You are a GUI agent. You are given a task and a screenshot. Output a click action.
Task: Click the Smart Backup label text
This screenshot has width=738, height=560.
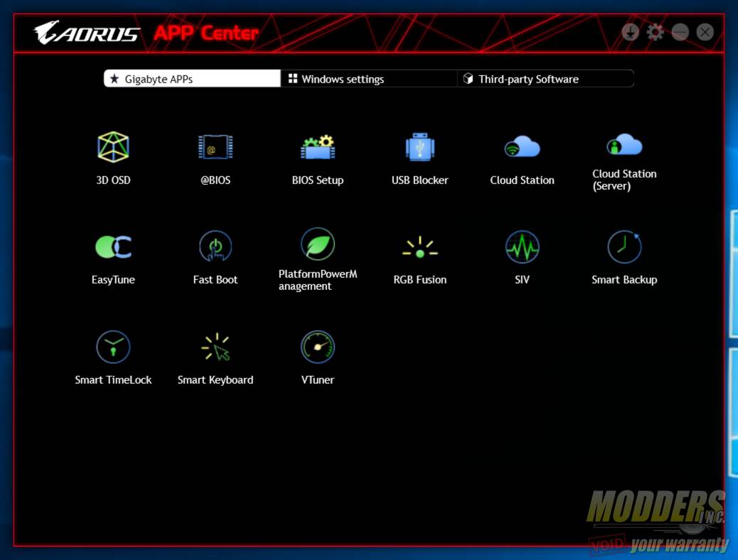[624, 279]
